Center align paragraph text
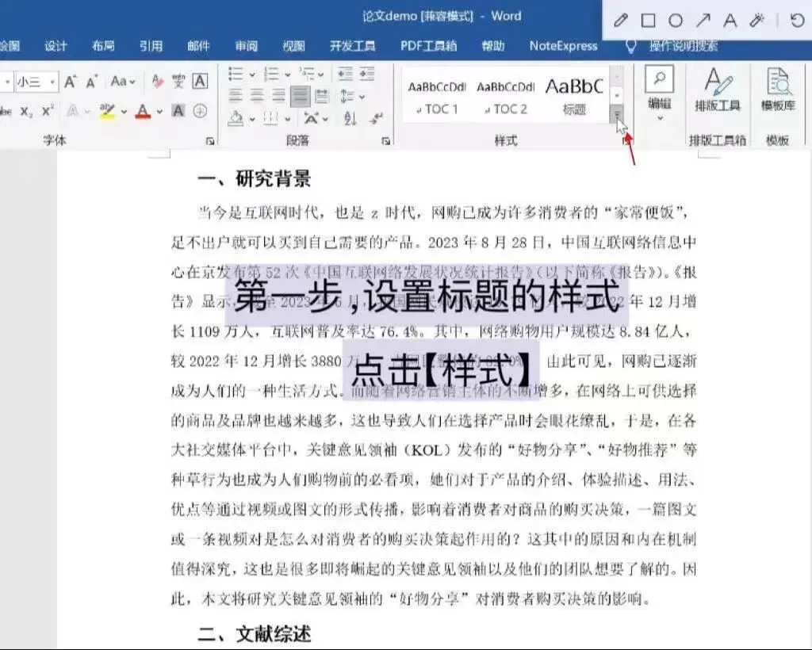 click(x=258, y=96)
